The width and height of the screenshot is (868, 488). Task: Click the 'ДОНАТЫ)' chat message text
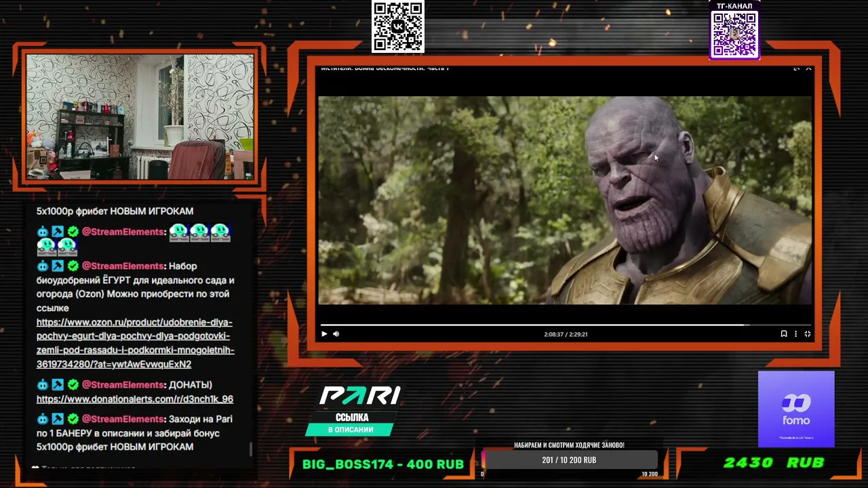(191, 384)
